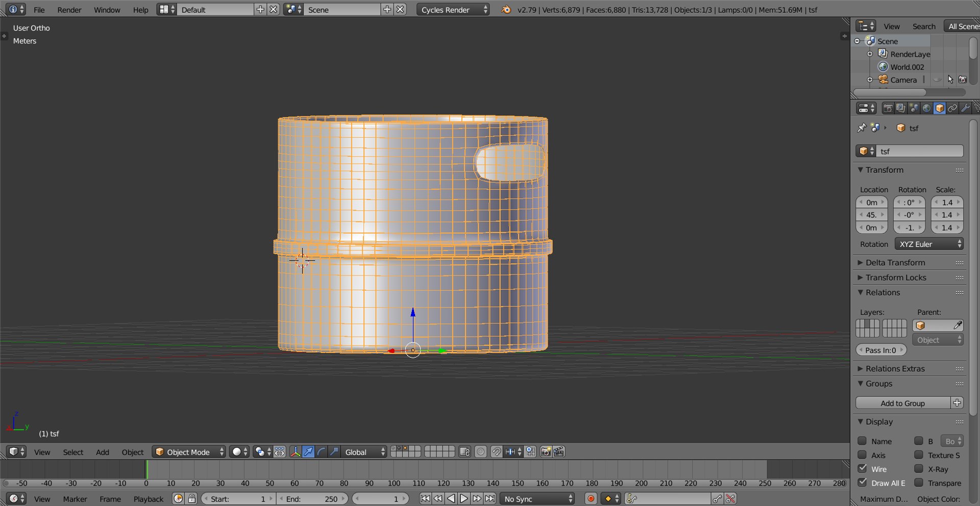Viewport: 980px width, 506px height.
Task: Open the Constraints properties tab chain icon
Action: [952, 108]
